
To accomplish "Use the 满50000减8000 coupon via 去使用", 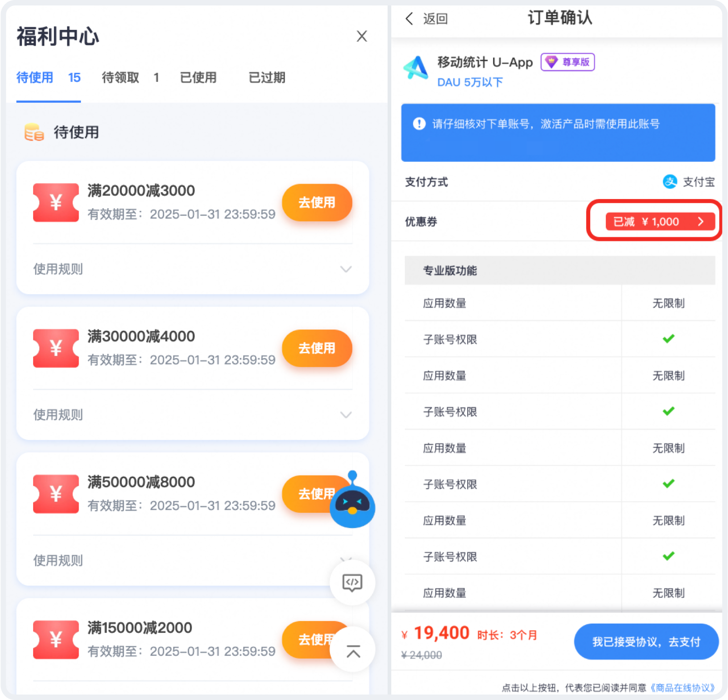I will 309,494.
